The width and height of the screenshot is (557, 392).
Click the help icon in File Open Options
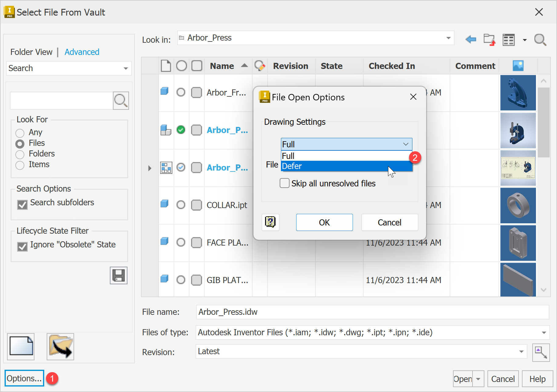270,222
